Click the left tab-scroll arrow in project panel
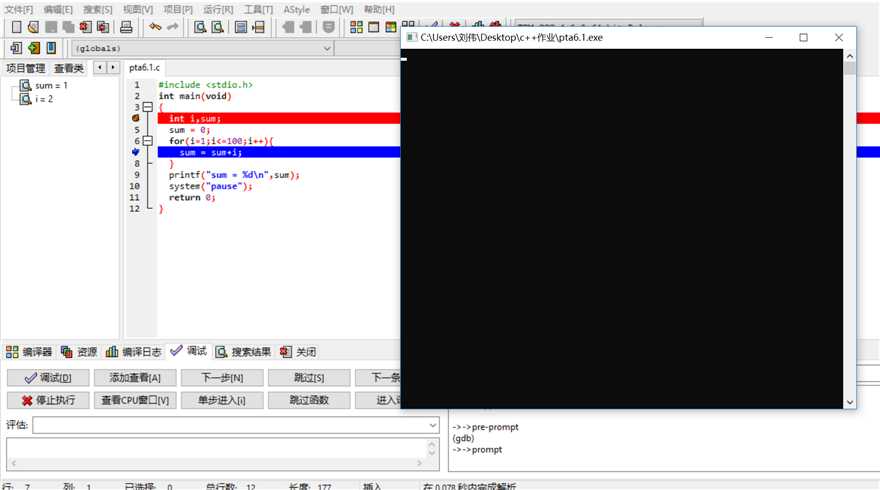This screenshot has width=880, height=490. (100, 67)
